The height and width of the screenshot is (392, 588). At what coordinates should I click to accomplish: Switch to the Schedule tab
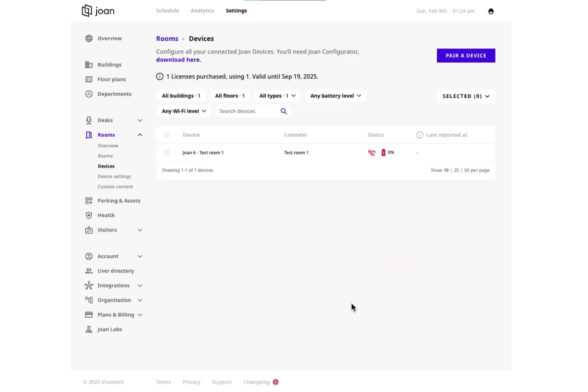point(168,11)
